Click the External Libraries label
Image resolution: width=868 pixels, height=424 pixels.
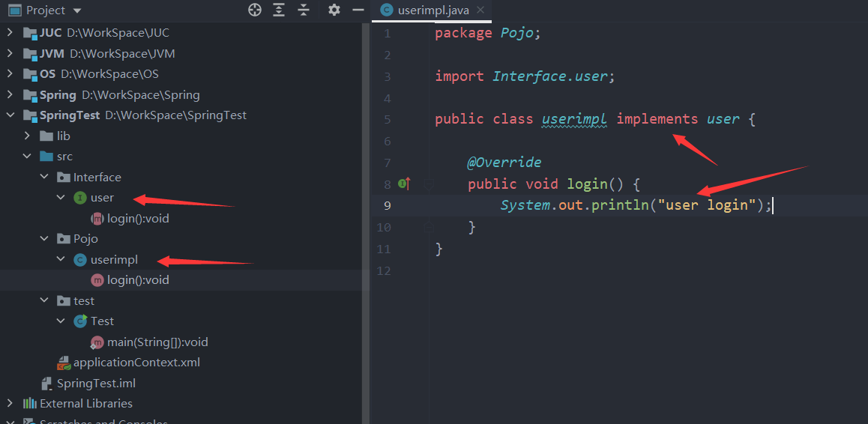coord(86,404)
